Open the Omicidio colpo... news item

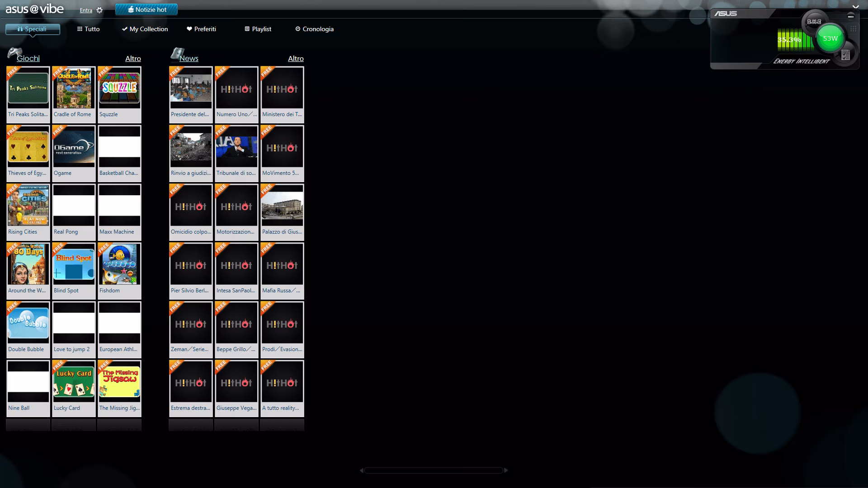(191, 212)
